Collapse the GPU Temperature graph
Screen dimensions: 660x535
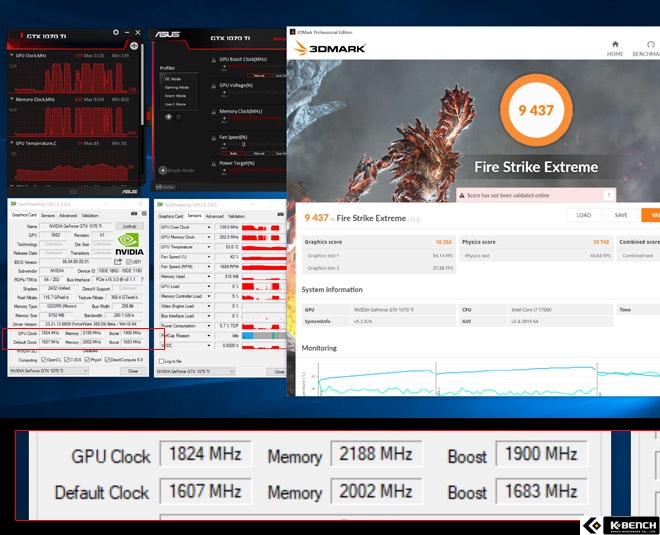(11, 143)
